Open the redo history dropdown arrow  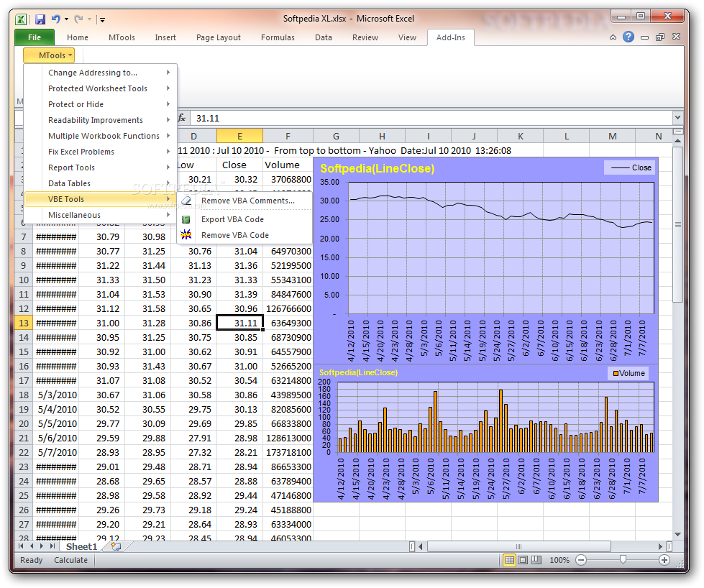click(89, 19)
